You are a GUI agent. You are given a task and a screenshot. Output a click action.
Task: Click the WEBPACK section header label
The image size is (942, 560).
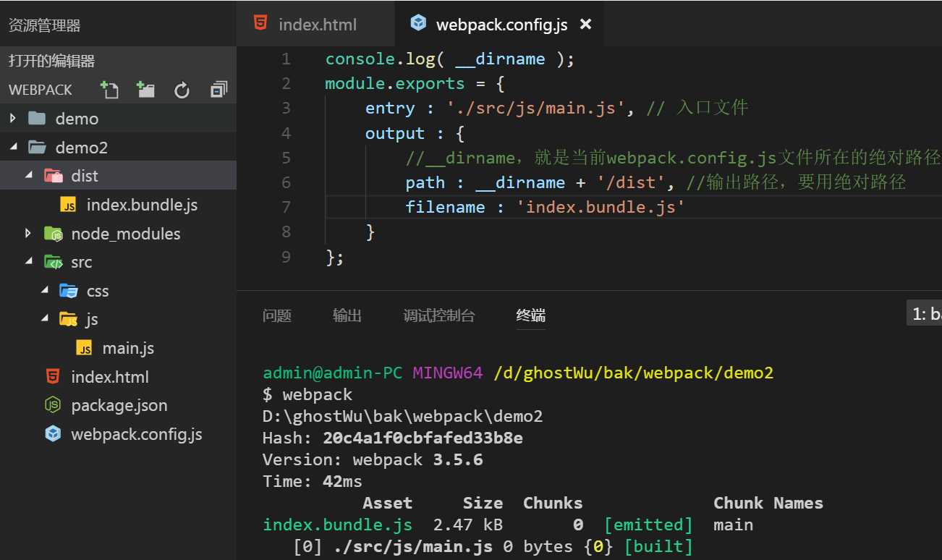click(41, 90)
